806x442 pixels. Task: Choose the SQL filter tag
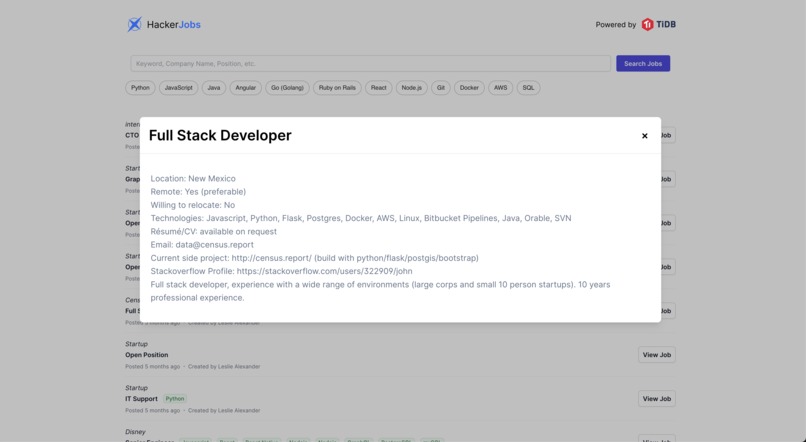click(528, 88)
